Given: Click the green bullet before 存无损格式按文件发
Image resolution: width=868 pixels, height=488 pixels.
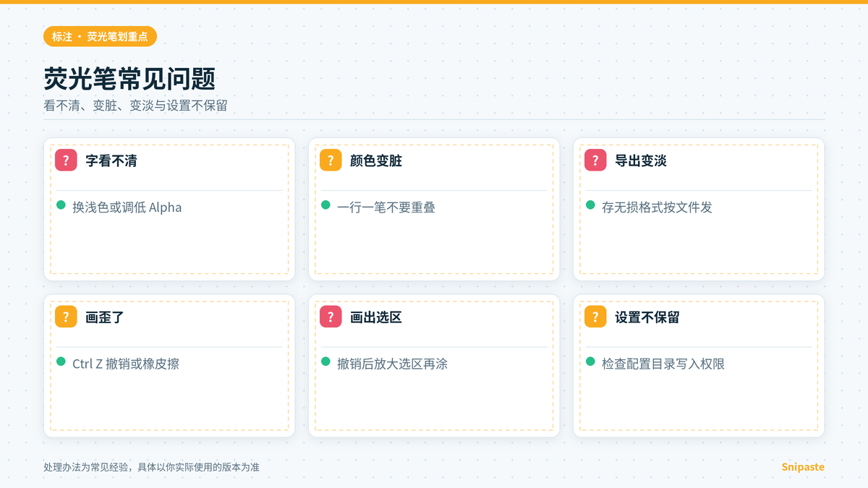Looking at the screenshot, I should (x=591, y=205).
